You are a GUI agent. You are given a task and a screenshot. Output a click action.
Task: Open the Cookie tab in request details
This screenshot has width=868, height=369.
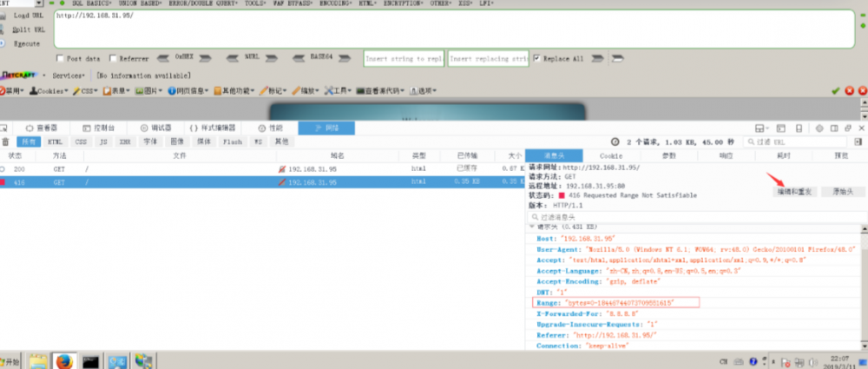click(611, 155)
